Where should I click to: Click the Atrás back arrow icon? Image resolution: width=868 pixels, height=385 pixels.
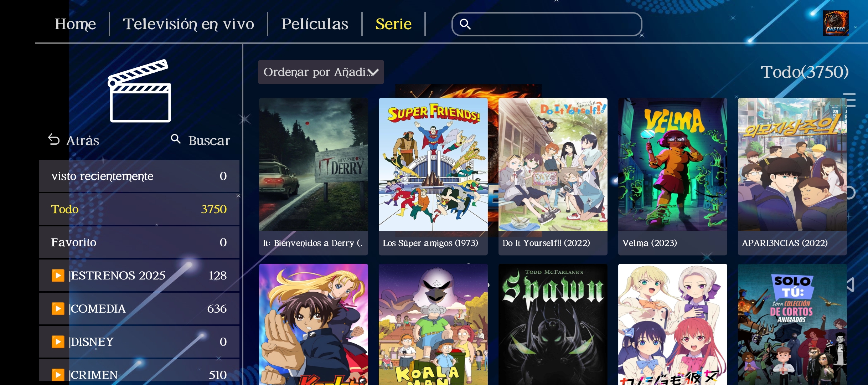point(54,140)
